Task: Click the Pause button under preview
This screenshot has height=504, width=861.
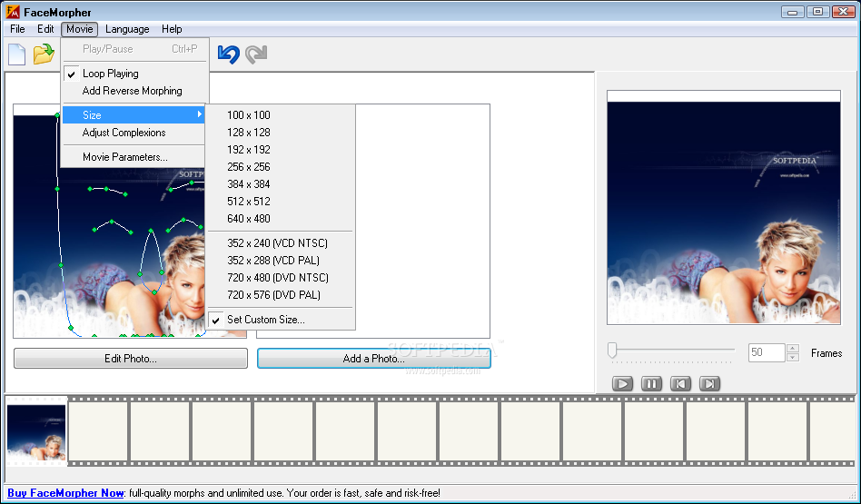Action: point(651,383)
